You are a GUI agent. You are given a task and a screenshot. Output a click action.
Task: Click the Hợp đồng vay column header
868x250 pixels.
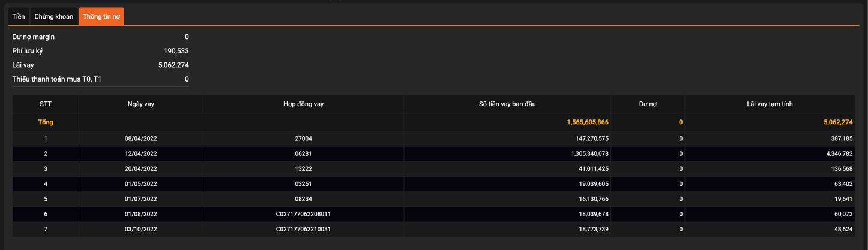tap(303, 104)
